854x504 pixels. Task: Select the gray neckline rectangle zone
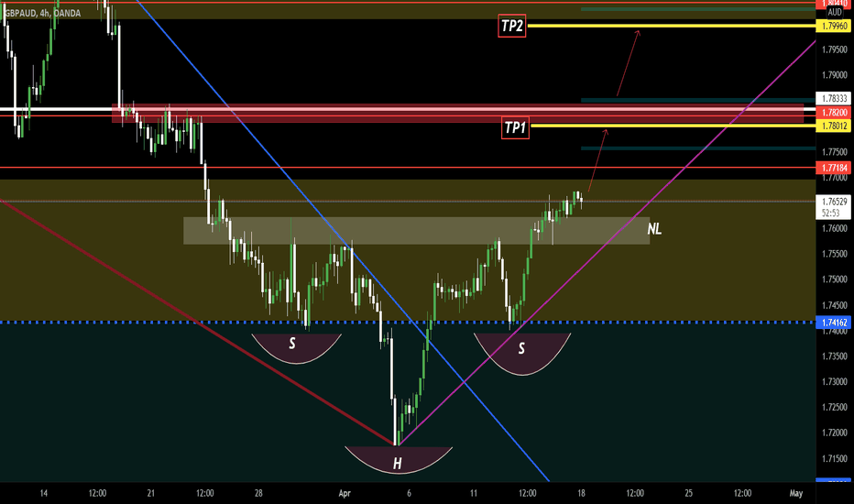point(416,231)
